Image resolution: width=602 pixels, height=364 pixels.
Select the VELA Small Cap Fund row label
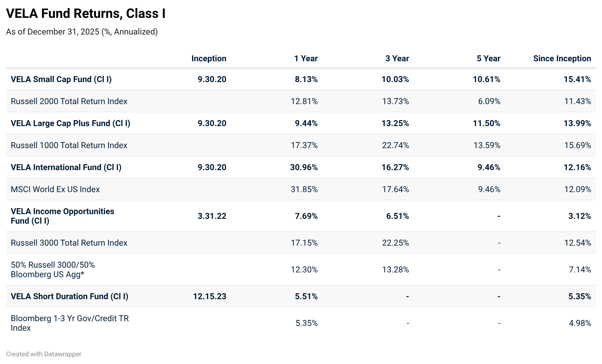pyautogui.click(x=61, y=79)
